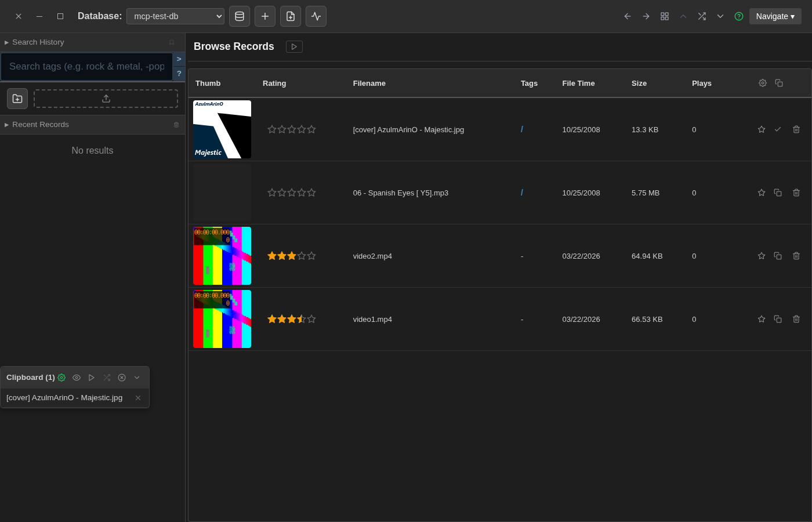Open the Navigate menu
812x522 pixels.
pyautogui.click(x=775, y=16)
